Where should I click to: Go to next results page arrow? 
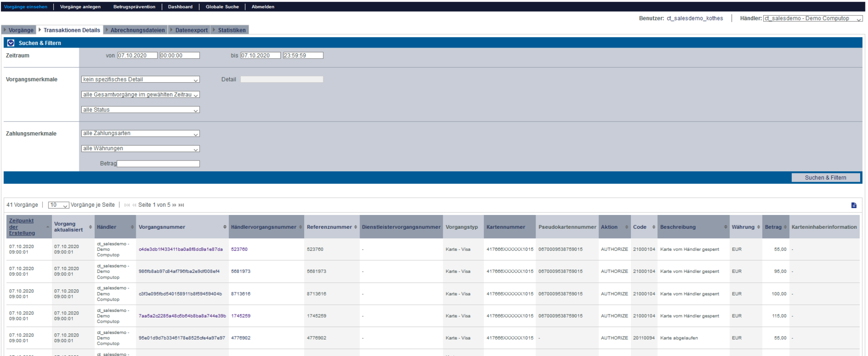coord(174,205)
